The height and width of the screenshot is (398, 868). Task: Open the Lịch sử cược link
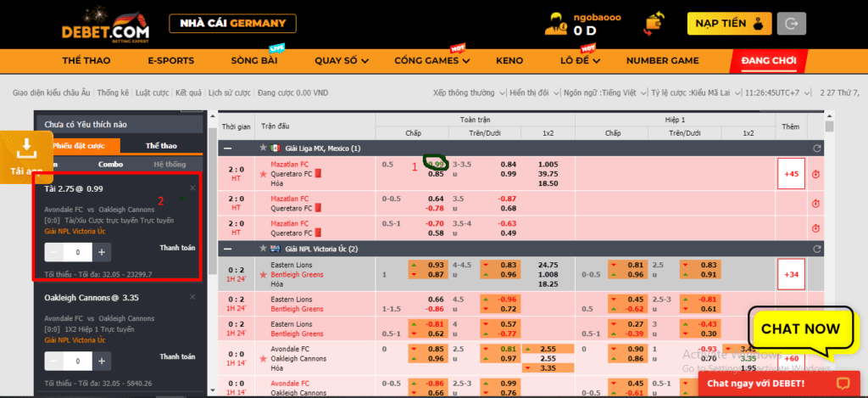(229, 92)
